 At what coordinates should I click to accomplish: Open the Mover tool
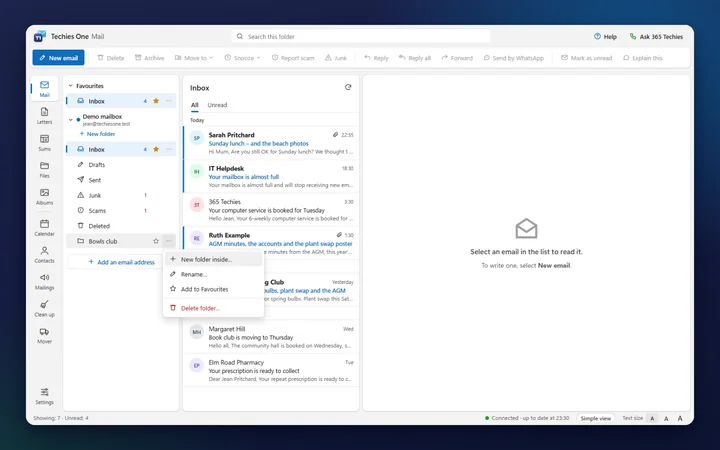tap(45, 335)
